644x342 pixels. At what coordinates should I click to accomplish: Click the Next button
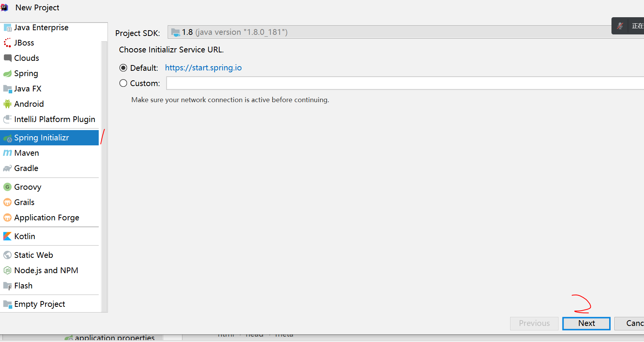pos(586,323)
